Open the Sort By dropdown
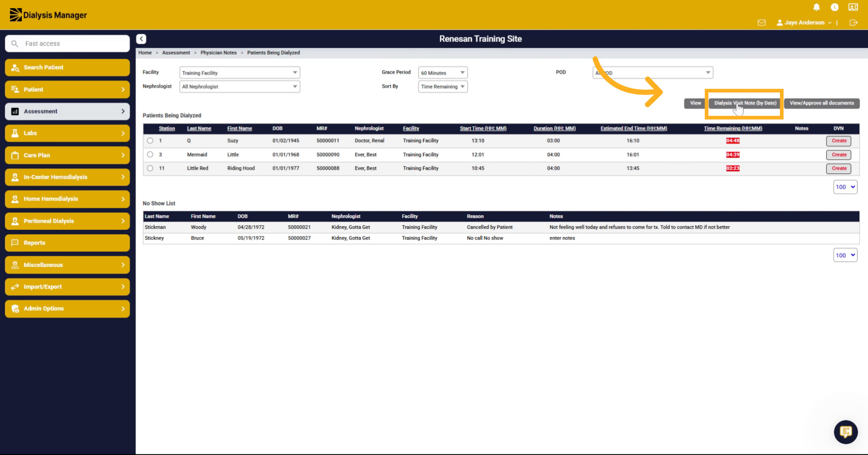Image resolution: width=868 pixels, height=455 pixels. 443,86
